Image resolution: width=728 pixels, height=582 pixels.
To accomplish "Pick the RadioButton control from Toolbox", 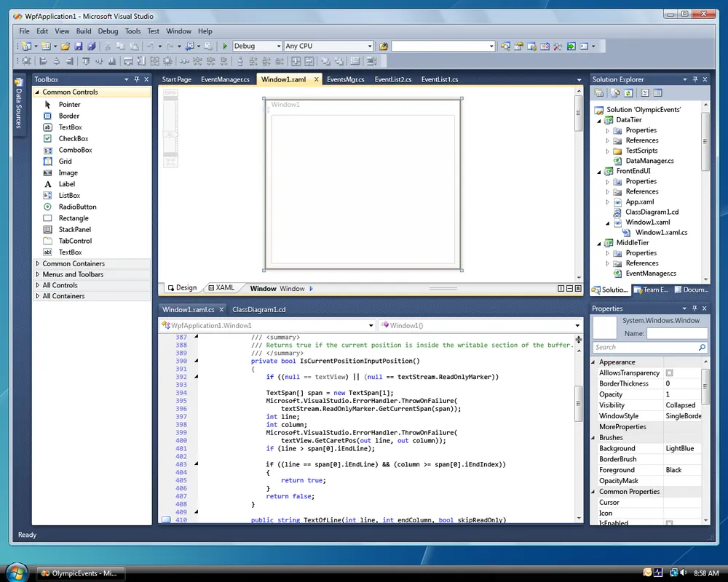I will (77, 207).
